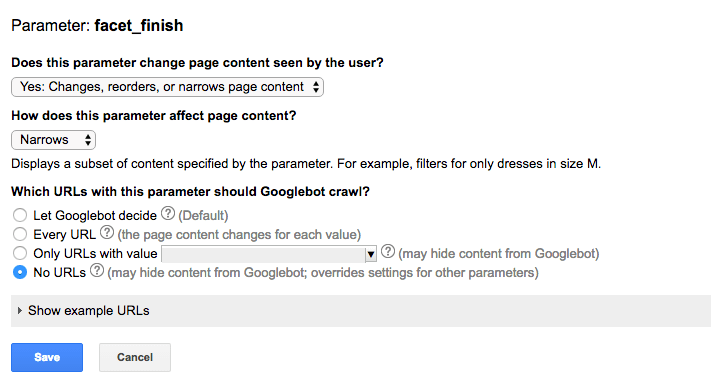This screenshot has height=382, width=719.
Task: Select the Let Googlebot decide radio button
Action: coord(20,215)
